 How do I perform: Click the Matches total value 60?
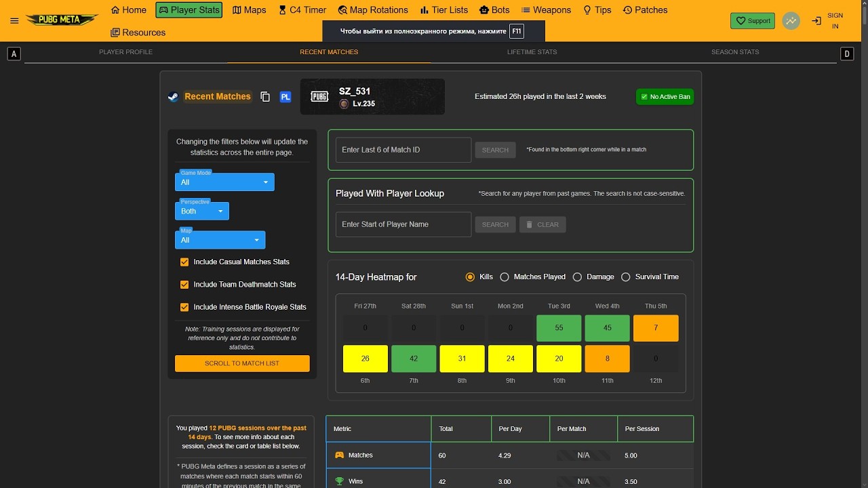point(442,455)
